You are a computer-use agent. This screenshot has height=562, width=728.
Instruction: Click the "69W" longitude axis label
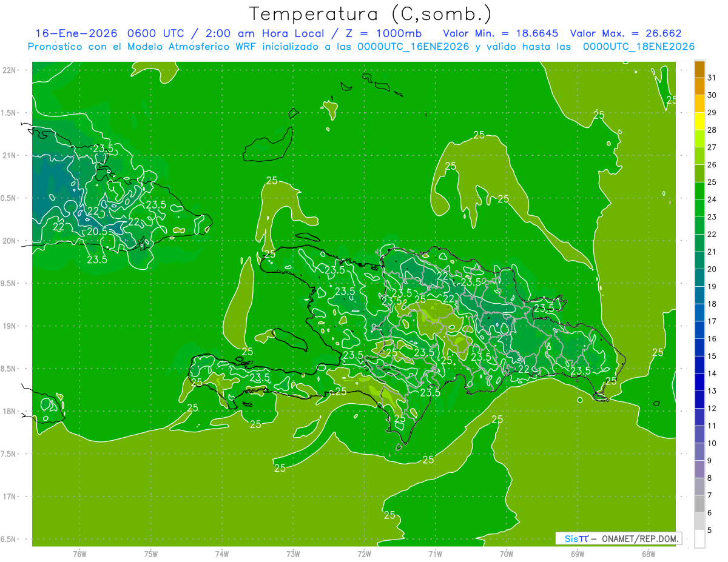(x=577, y=554)
